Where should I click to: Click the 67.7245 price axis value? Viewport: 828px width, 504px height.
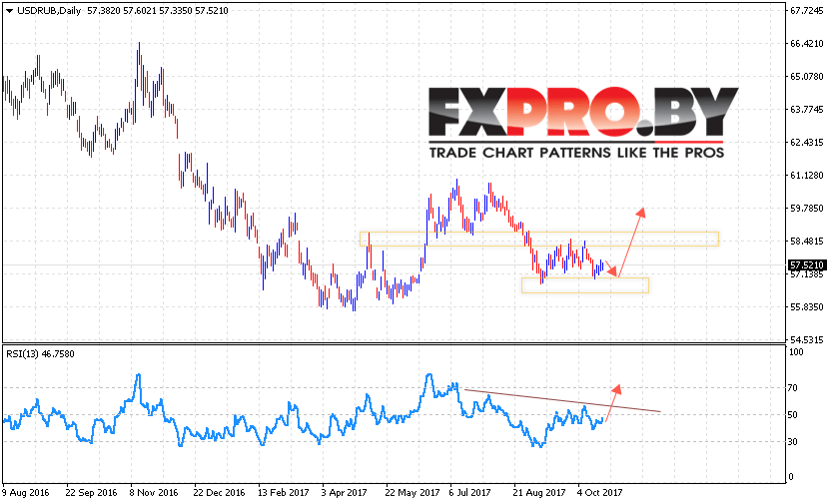pos(806,11)
